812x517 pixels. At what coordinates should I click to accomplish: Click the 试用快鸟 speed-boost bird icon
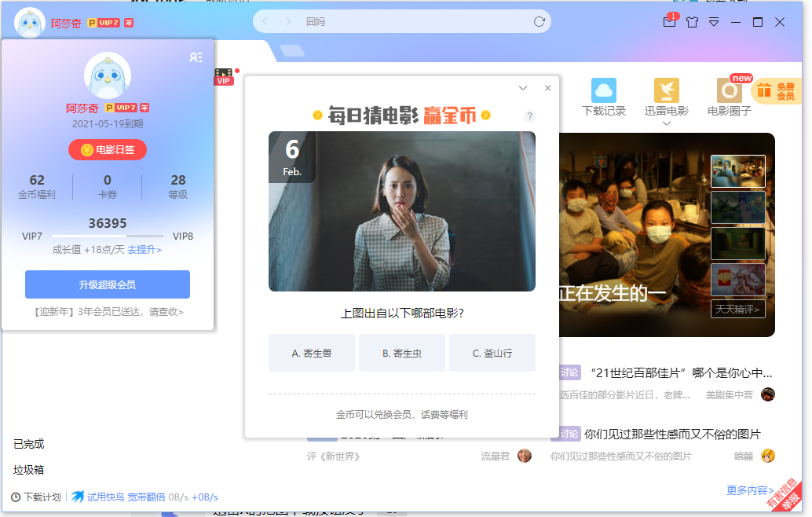(x=78, y=497)
